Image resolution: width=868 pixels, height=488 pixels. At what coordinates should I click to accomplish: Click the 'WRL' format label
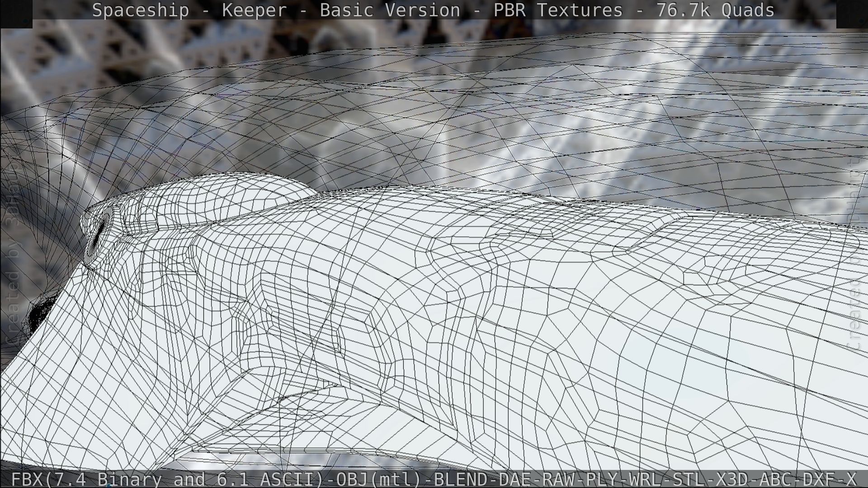(x=646, y=479)
